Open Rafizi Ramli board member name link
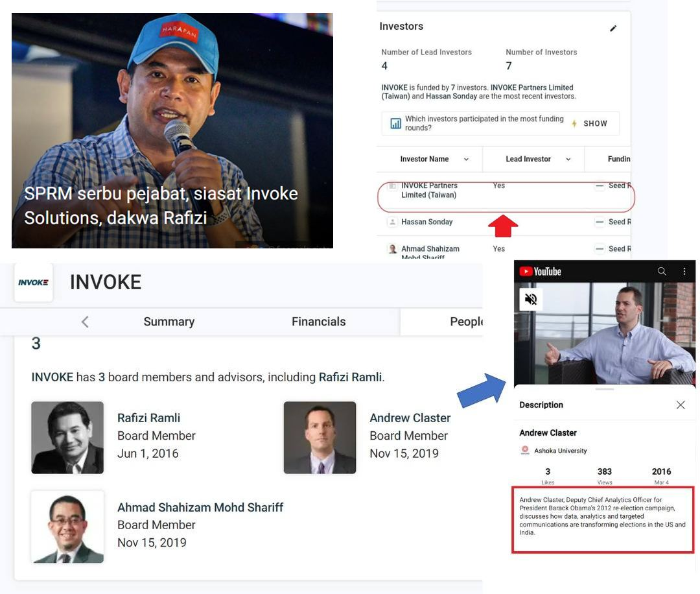 pos(148,418)
